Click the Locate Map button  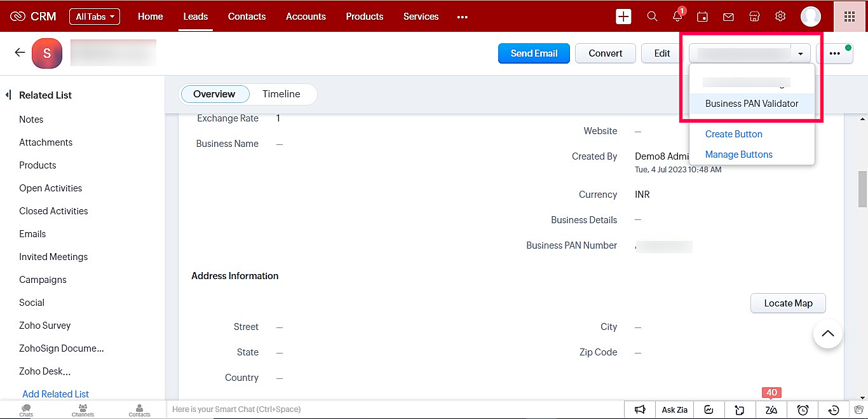tap(789, 303)
